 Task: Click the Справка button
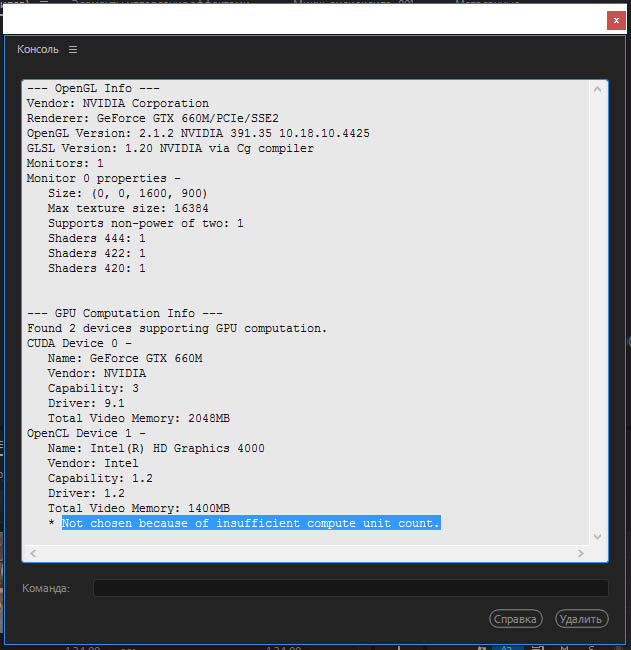tap(515, 619)
